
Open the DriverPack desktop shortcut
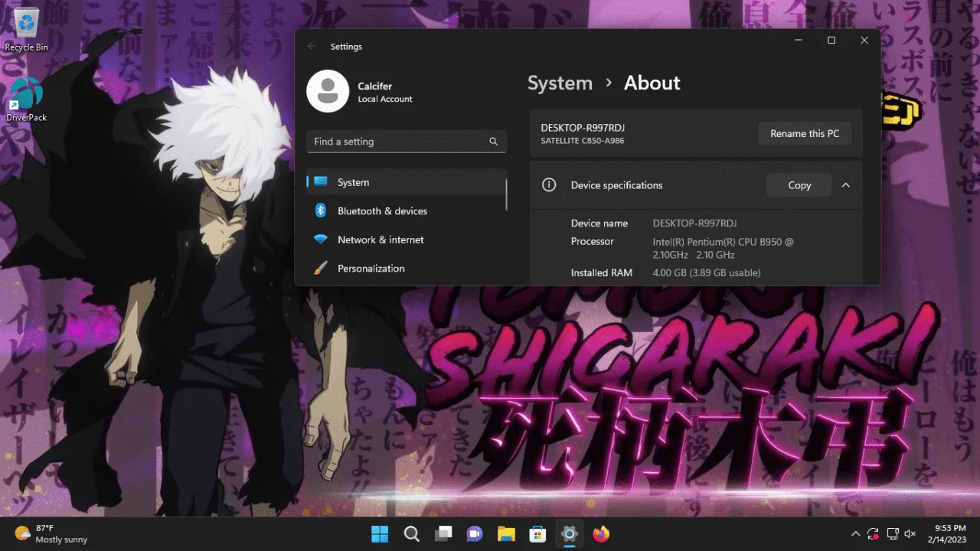(x=27, y=99)
